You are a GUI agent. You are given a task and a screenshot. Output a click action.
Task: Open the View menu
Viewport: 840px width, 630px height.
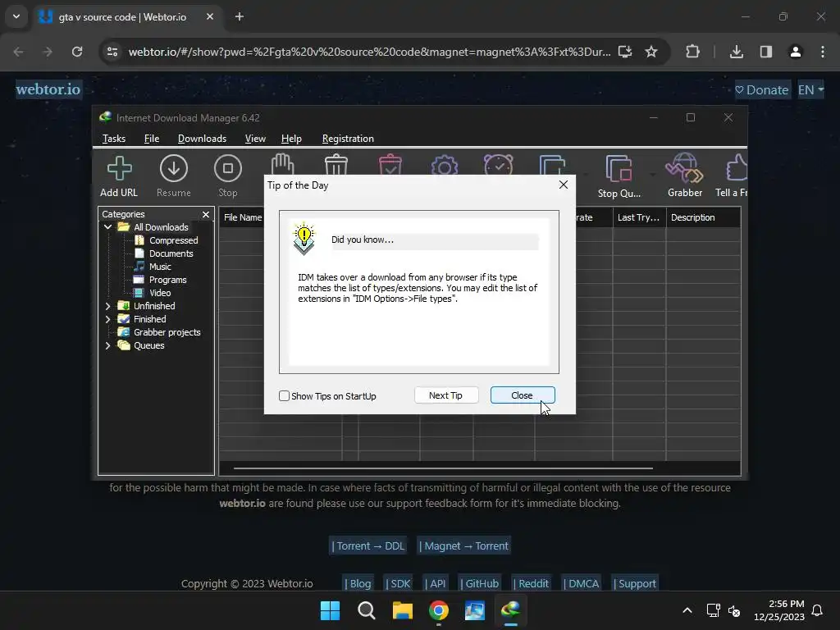coord(255,138)
